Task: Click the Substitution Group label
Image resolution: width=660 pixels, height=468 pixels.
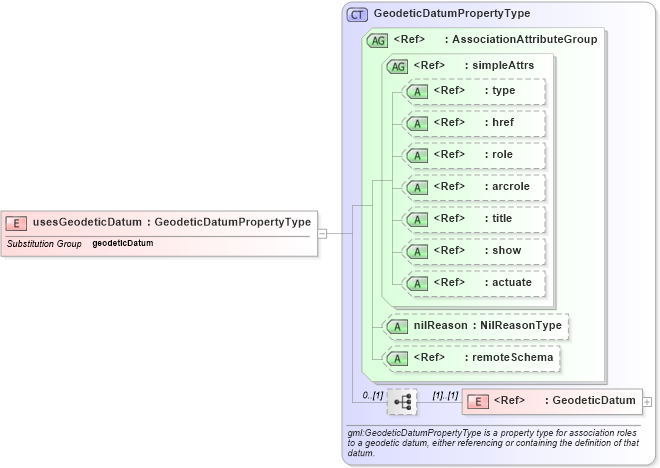Action: pos(44,244)
